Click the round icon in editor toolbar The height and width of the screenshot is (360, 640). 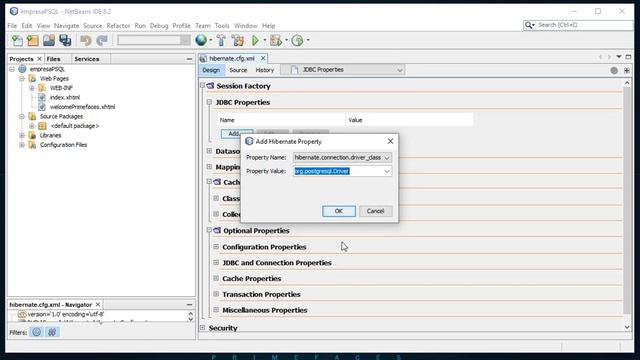(614, 70)
